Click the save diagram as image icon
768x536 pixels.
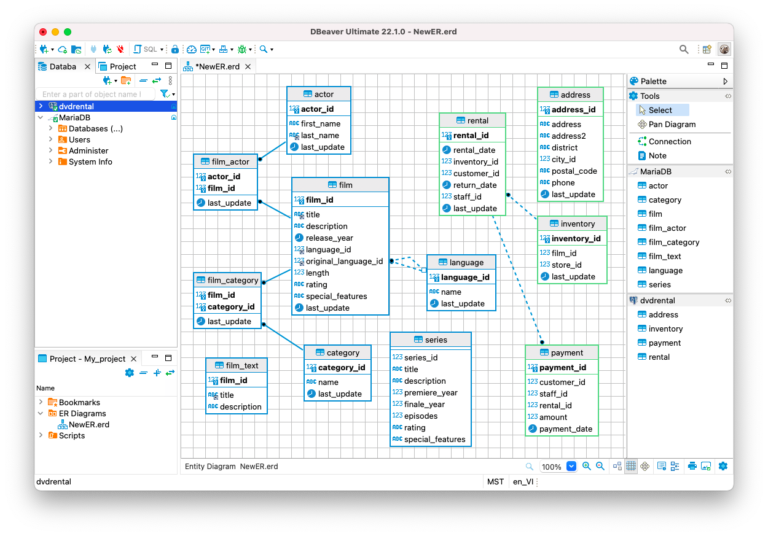706,466
